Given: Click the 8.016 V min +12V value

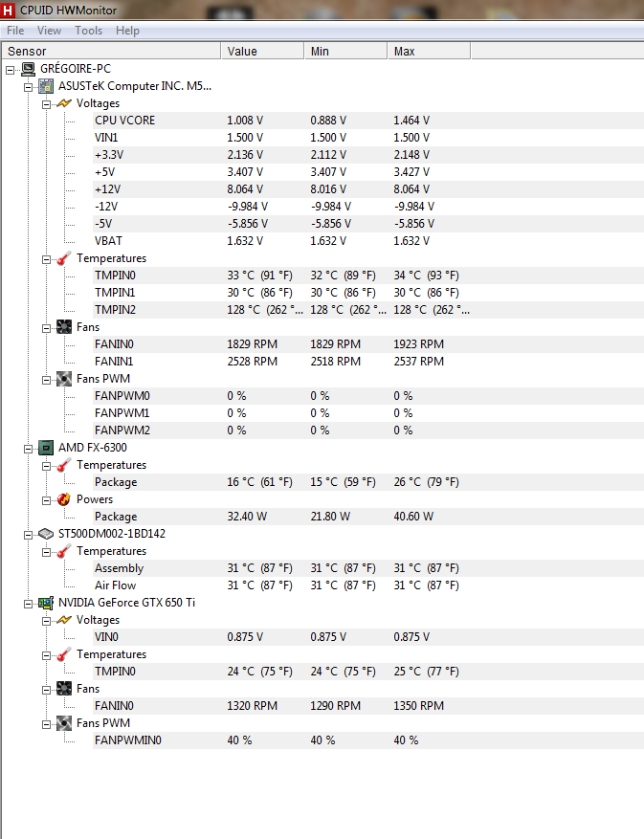Looking at the screenshot, I should (328, 189).
